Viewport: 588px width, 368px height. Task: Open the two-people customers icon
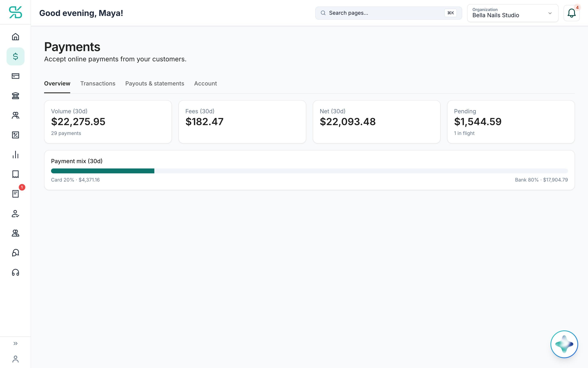(x=15, y=115)
